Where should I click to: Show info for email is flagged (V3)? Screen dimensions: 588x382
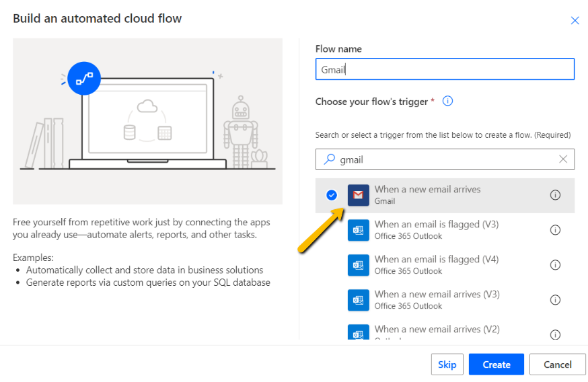pos(555,230)
